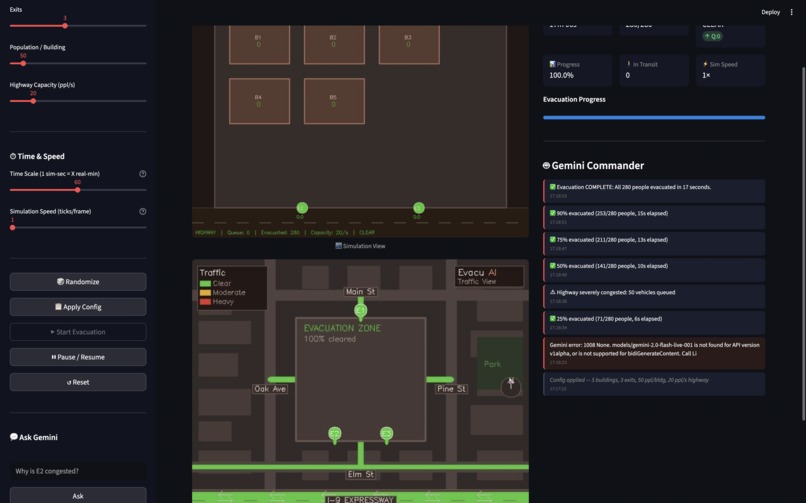Screen dimensions: 806x503
Task: Click the Sim Speed 1× metric
Action: [x=730, y=70]
